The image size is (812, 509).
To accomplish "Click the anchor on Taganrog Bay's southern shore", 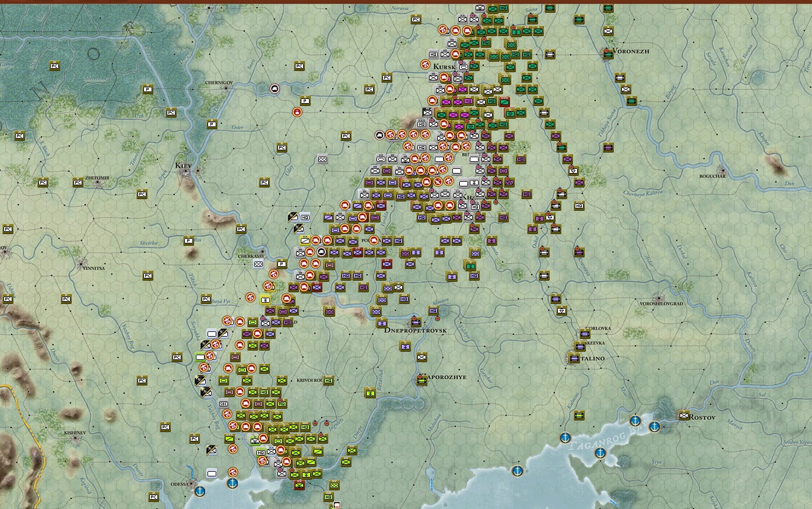I will (x=600, y=453).
